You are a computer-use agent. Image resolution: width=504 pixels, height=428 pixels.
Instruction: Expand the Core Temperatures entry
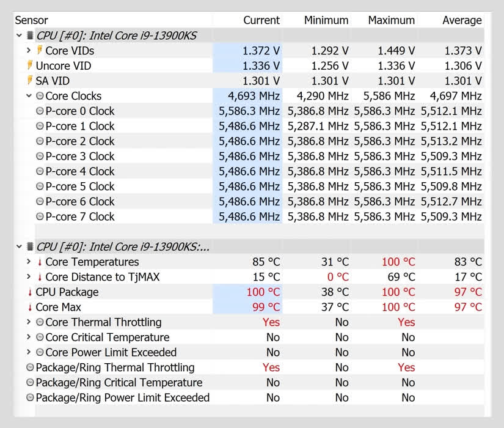pos(29,262)
